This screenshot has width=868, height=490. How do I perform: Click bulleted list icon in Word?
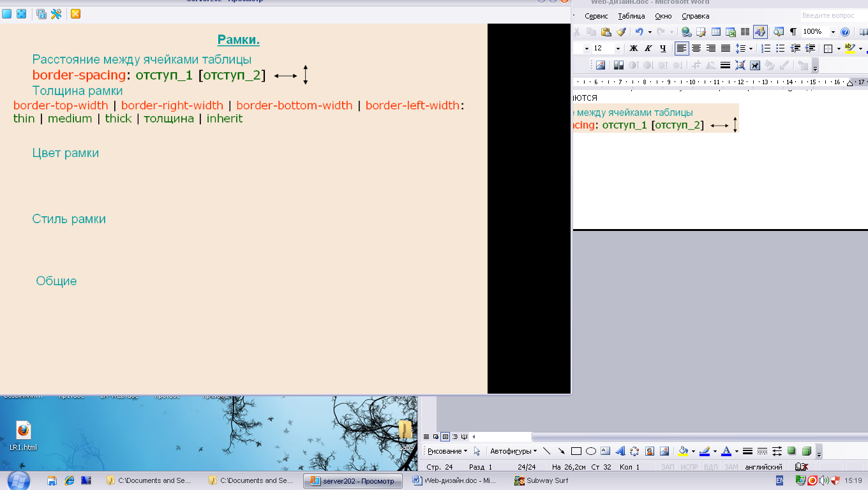tap(780, 48)
